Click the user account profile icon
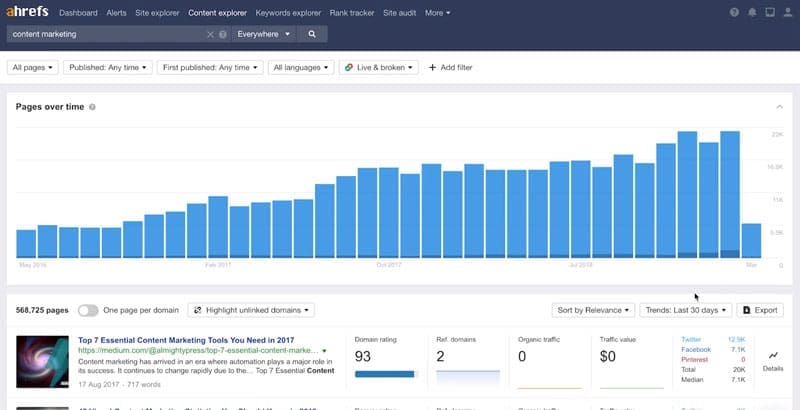 coord(786,13)
